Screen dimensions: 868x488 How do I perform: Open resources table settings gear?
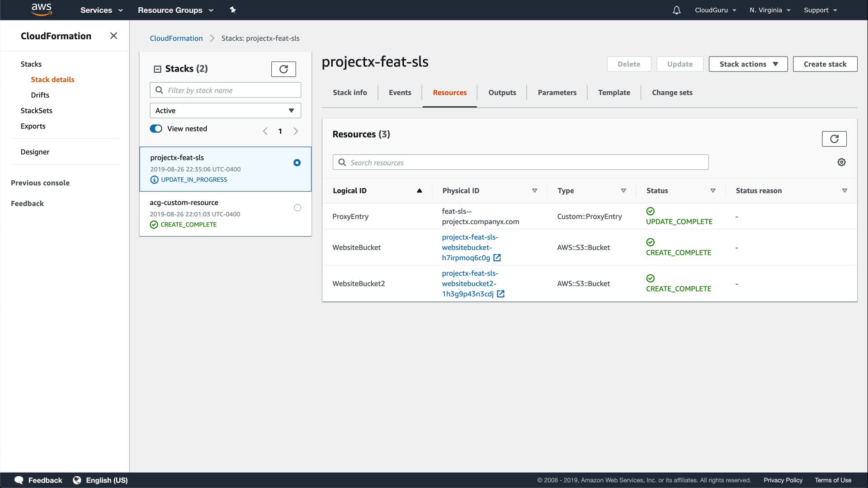[841, 162]
